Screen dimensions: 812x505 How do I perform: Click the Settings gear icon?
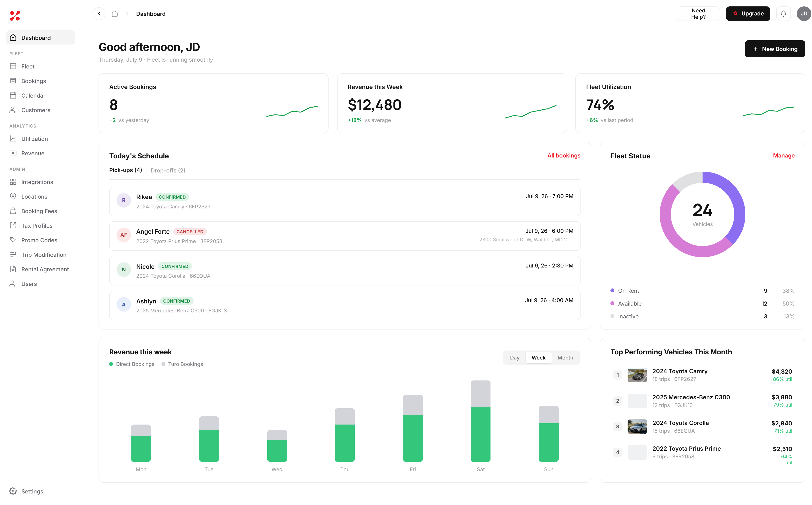point(13,491)
